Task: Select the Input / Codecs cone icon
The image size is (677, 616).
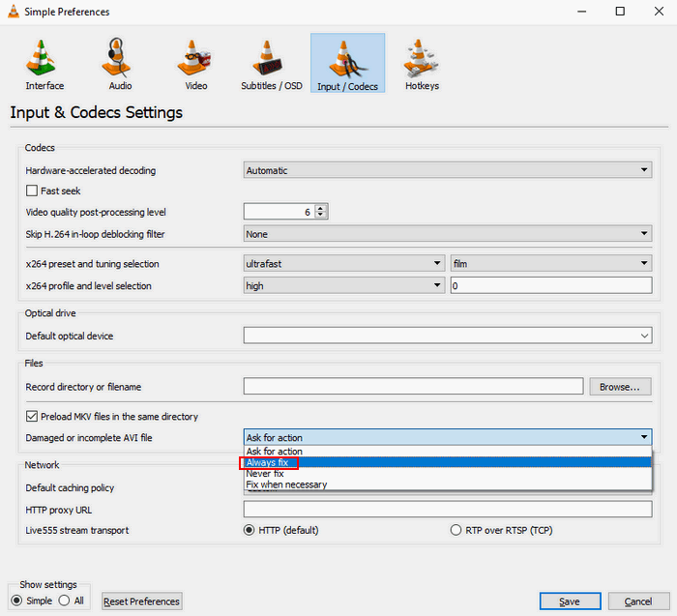Action: click(x=347, y=59)
